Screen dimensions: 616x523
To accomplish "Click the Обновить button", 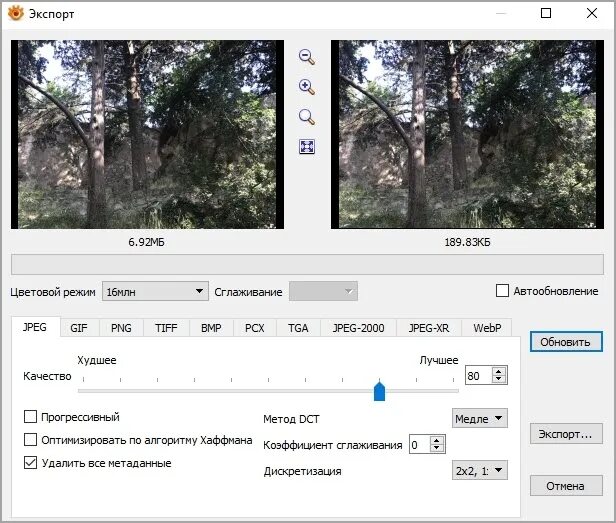I will point(566,342).
